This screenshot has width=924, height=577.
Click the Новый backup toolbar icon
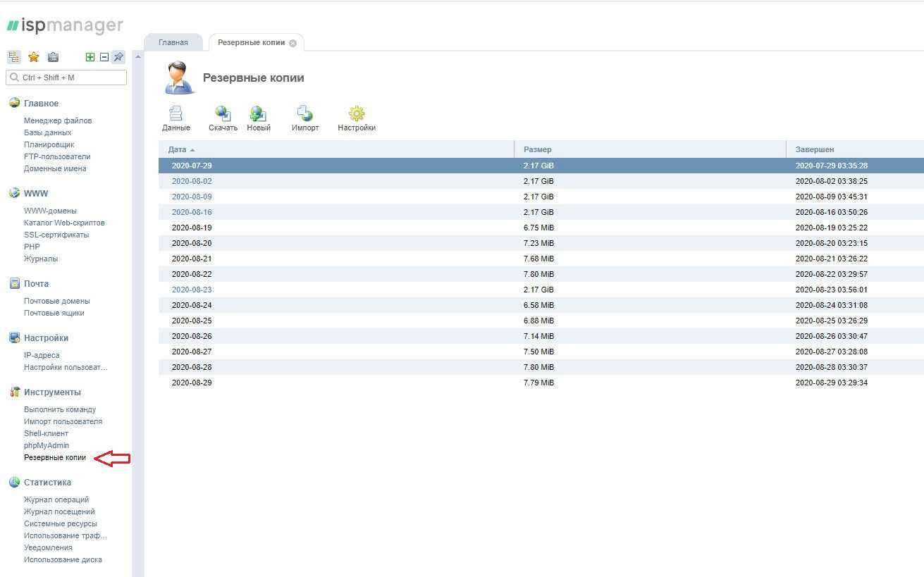tap(258, 114)
